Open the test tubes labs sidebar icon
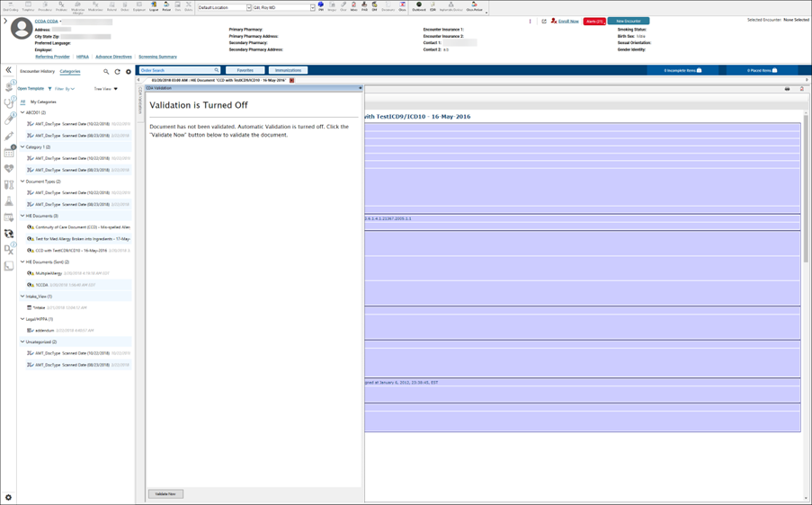The height and width of the screenshot is (505, 812). (9, 185)
